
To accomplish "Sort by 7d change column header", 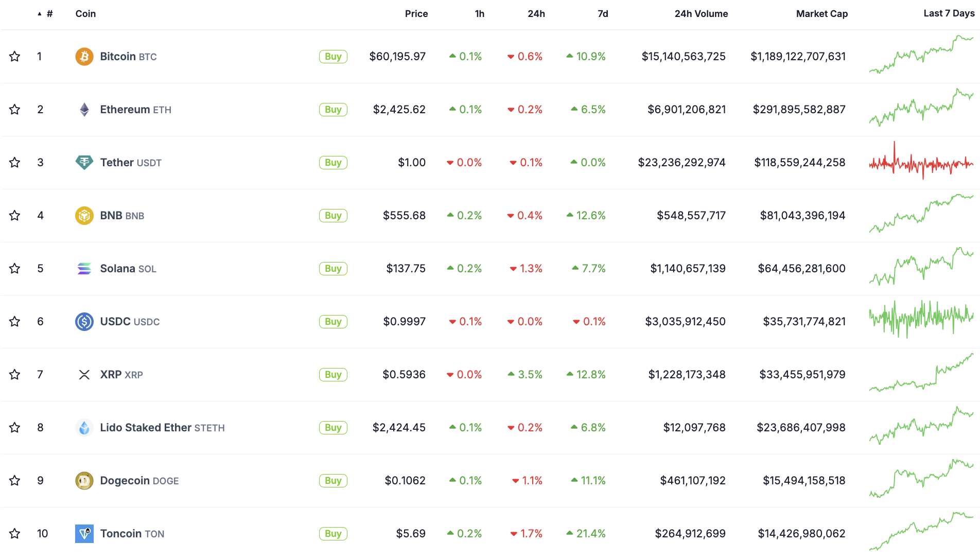I will pyautogui.click(x=603, y=14).
